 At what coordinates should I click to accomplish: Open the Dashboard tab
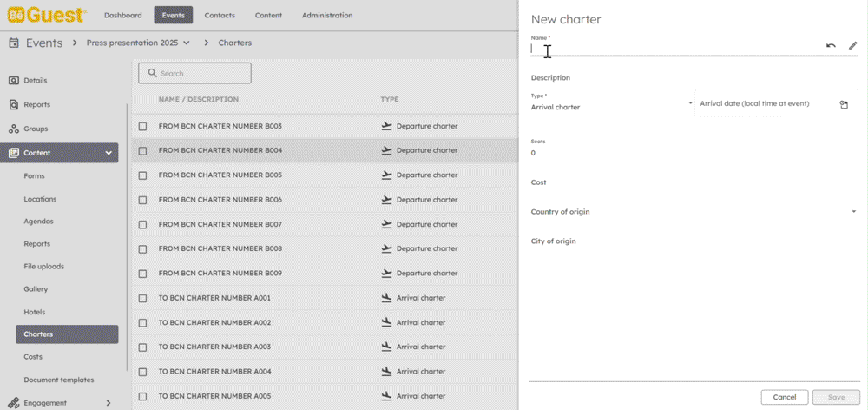[x=123, y=16]
